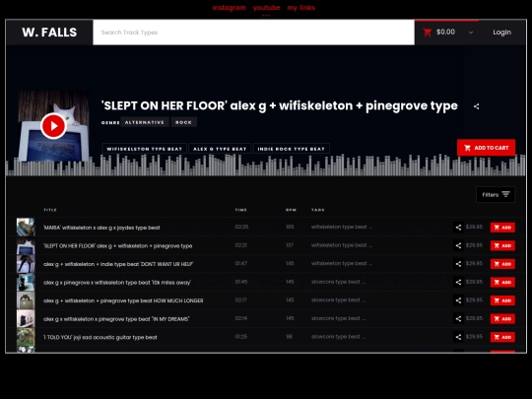The width and height of the screenshot is (532, 399).
Task: Select the tags of the 'MARIA' row
Action: pyautogui.click(x=341, y=227)
